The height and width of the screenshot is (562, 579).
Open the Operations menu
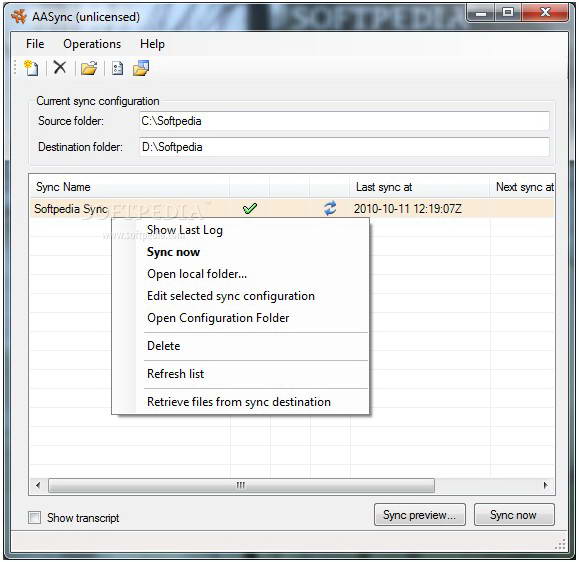(x=92, y=44)
